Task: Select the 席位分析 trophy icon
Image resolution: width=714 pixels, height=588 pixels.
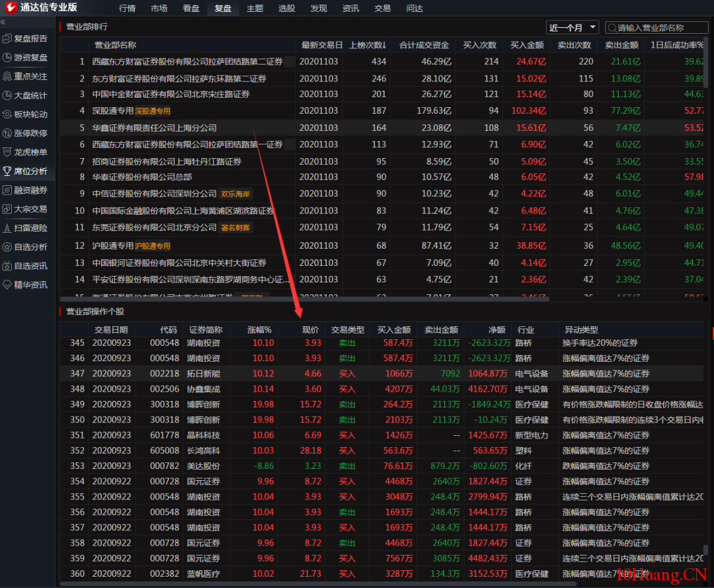Action: click(x=7, y=171)
